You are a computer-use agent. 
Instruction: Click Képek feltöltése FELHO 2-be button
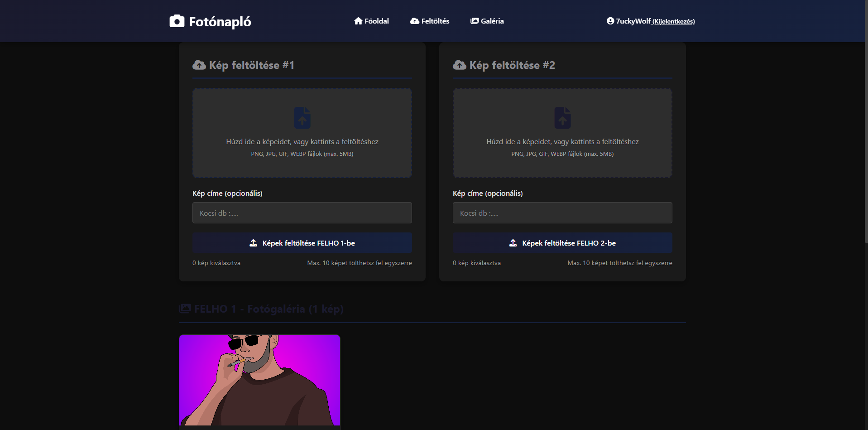point(562,243)
